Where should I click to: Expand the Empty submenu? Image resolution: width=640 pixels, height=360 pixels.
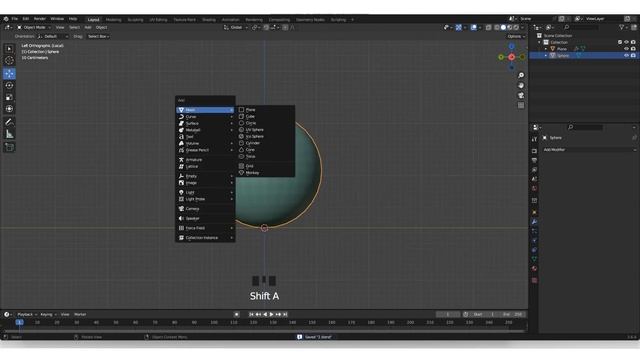[x=205, y=176]
